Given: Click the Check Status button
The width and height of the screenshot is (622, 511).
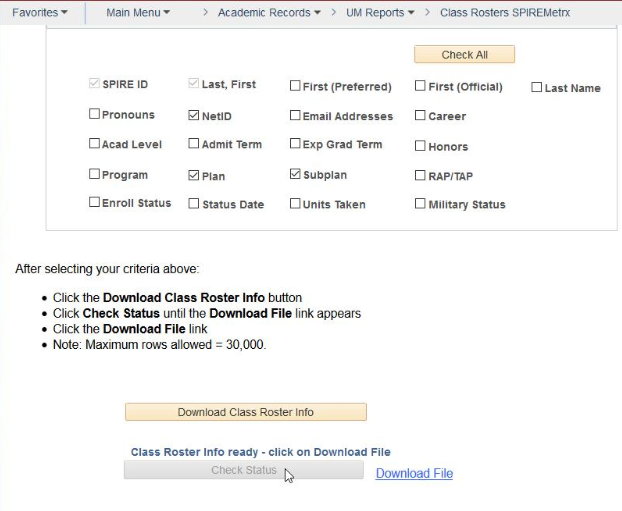Looking at the screenshot, I should click(243, 470).
